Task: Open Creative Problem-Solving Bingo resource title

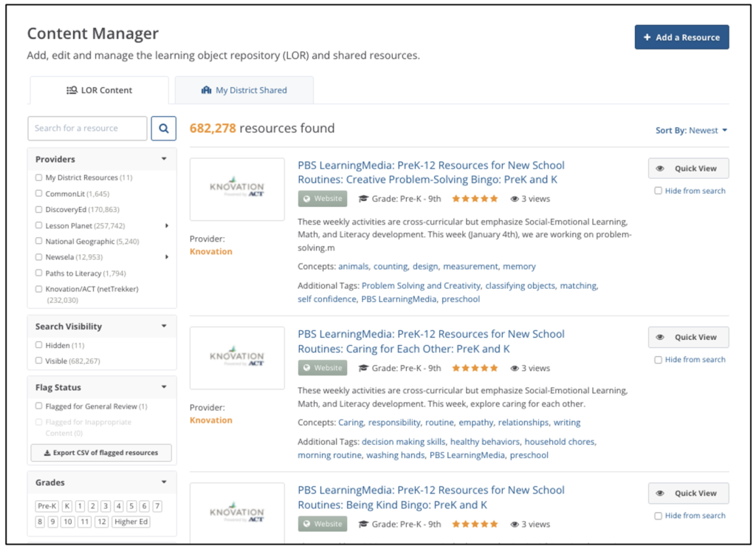Action: 431,172
